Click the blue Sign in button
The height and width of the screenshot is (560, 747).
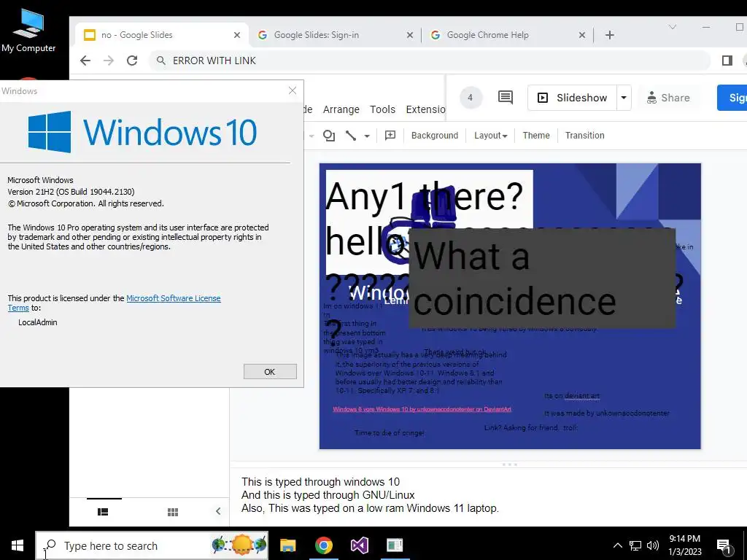734,98
